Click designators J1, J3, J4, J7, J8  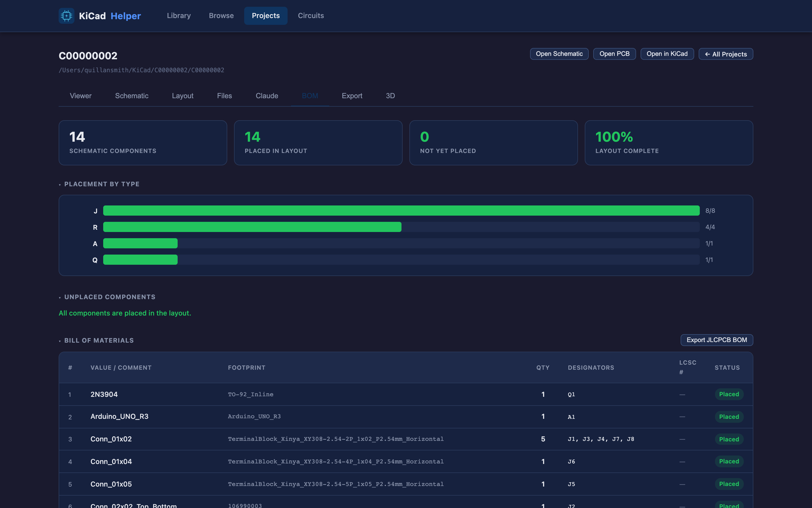click(601, 439)
